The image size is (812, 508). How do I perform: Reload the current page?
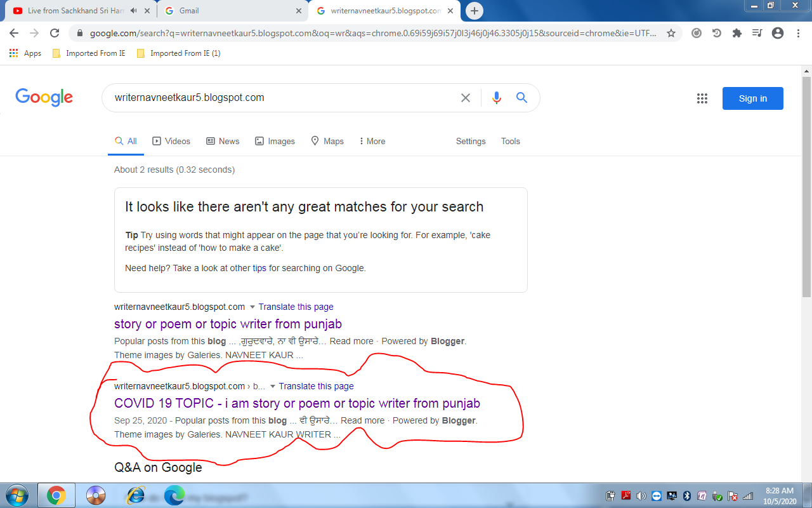[x=55, y=33]
